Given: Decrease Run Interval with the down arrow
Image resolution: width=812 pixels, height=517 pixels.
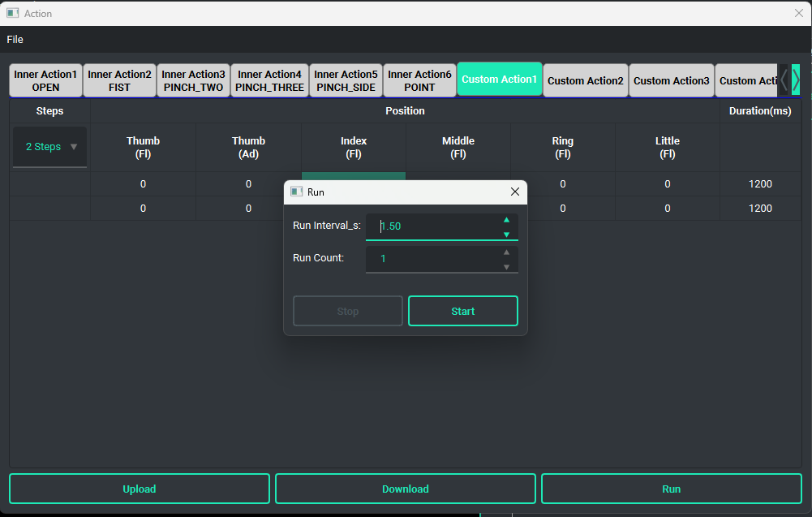Looking at the screenshot, I should pos(506,235).
